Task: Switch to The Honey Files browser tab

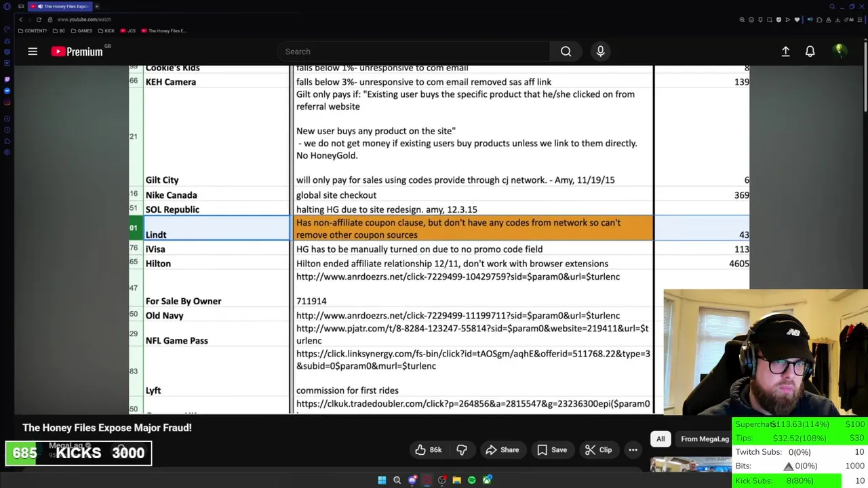Action: (62, 6)
